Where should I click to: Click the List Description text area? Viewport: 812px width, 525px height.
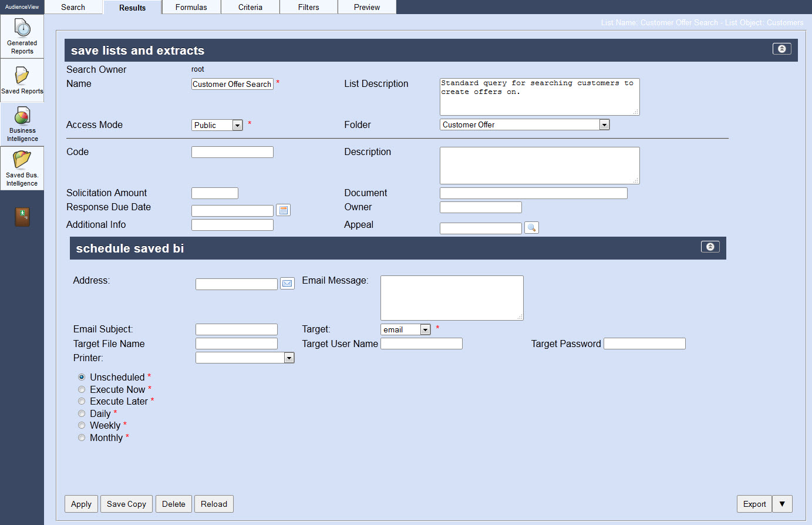tap(540, 97)
